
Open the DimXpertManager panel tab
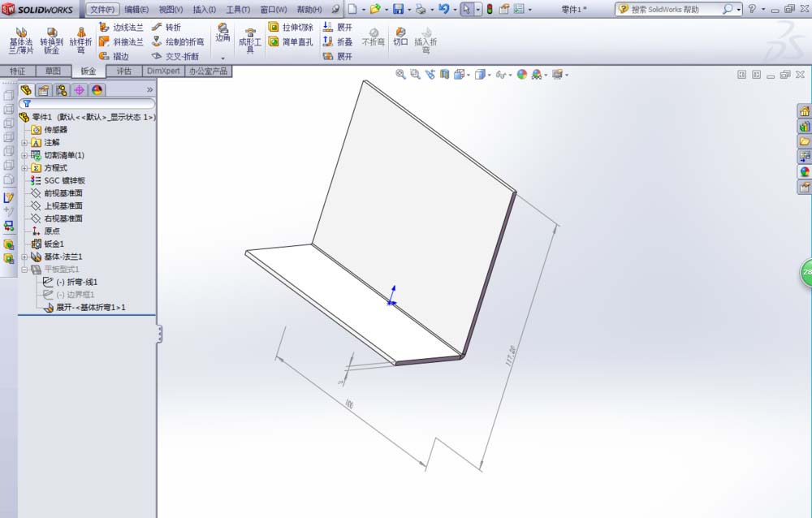coord(80,90)
